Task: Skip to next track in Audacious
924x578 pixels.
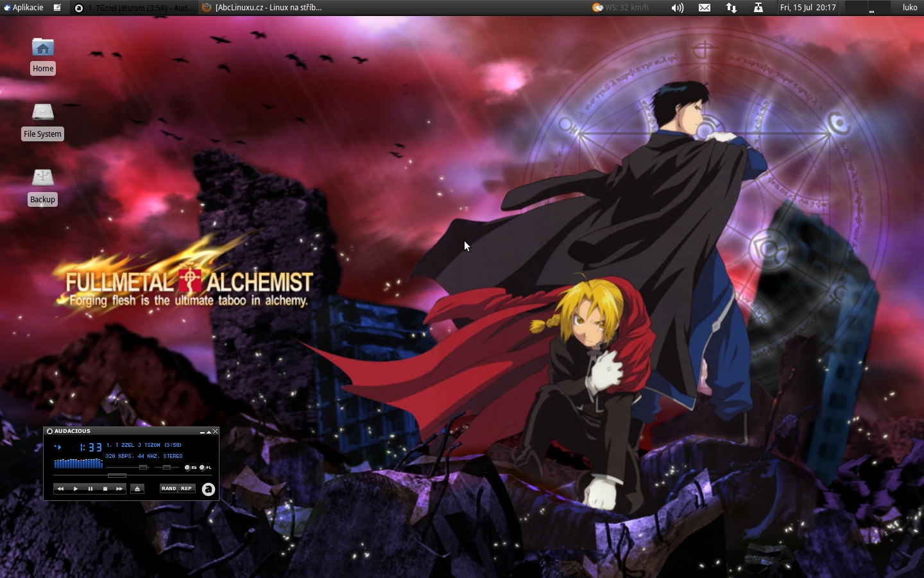Action: [x=119, y=489]
